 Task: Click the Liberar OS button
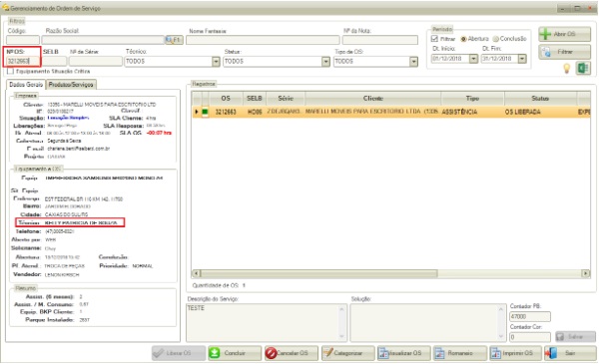tap(179, 353)
